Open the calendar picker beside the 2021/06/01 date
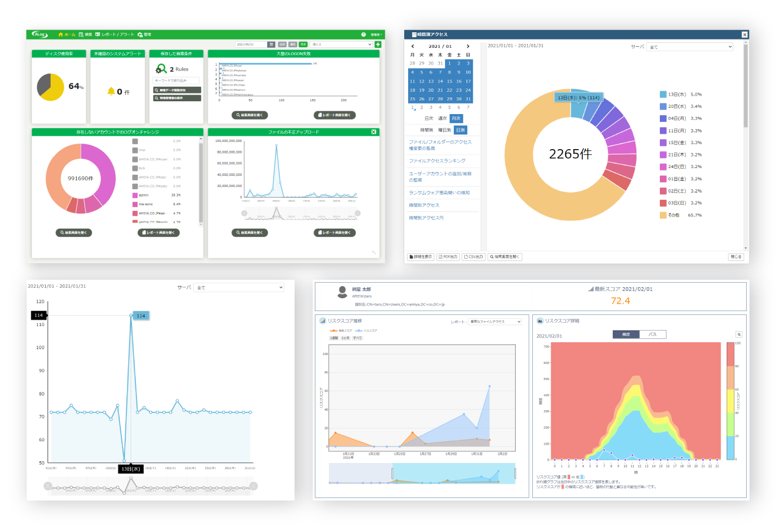The width and height of the screenshot is (784, 532). (271, 45)
